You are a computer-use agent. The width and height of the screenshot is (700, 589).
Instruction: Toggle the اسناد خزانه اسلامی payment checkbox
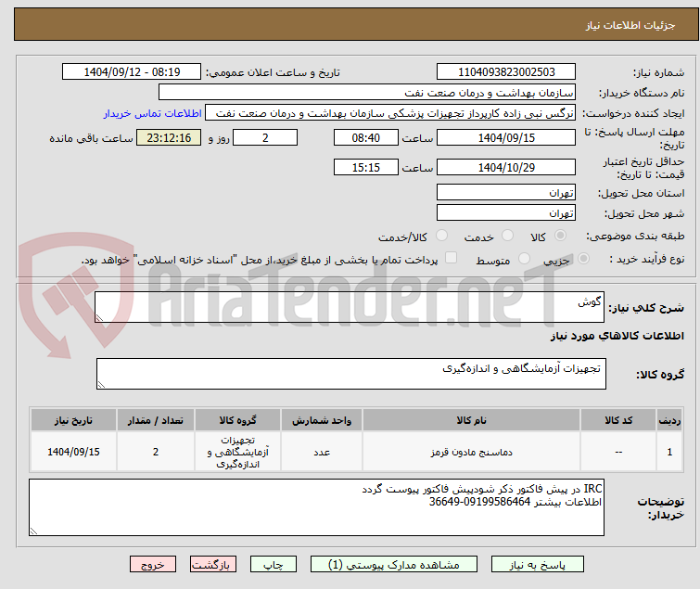(x=452, y=258)
